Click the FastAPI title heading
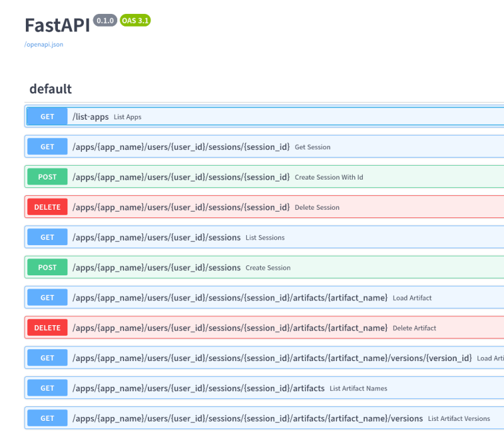Image resolution: width=504 pixels, height=431 pixels. click(57, 25)
